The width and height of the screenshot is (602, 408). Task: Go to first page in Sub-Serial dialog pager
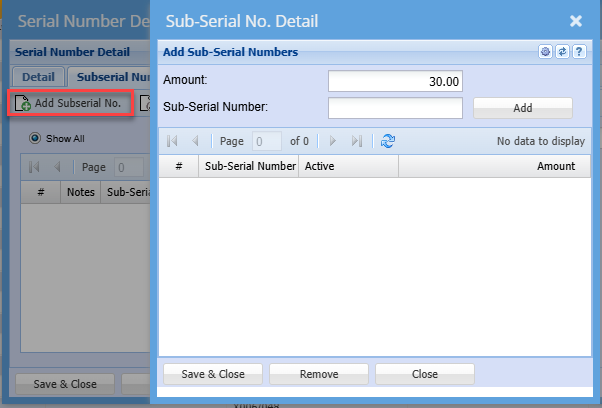172,141
